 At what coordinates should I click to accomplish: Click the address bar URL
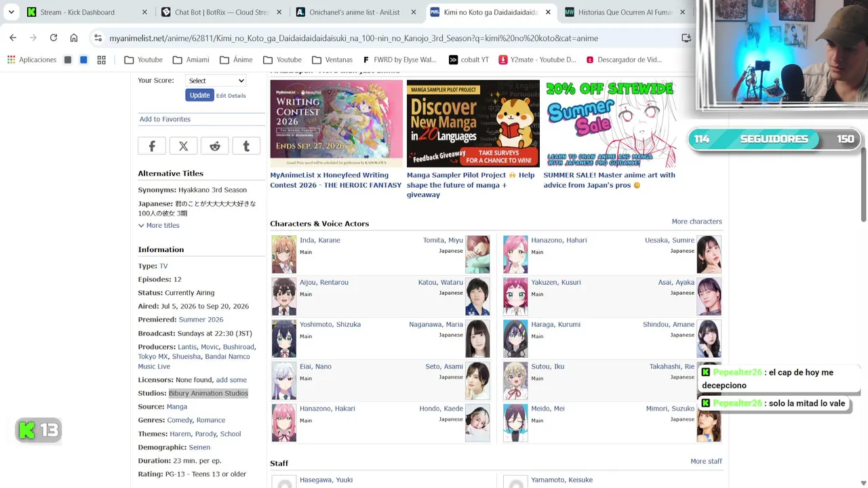pos(353,38)
